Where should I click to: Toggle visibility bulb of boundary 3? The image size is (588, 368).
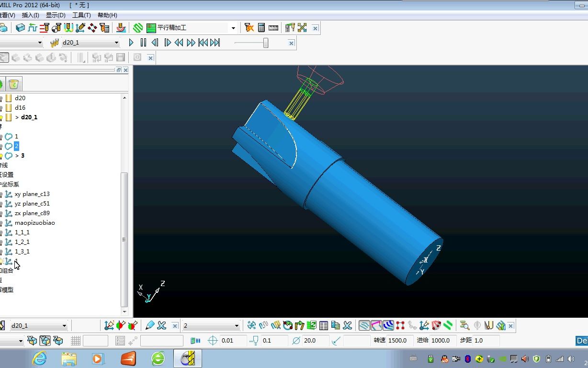(x=1, y=156)
